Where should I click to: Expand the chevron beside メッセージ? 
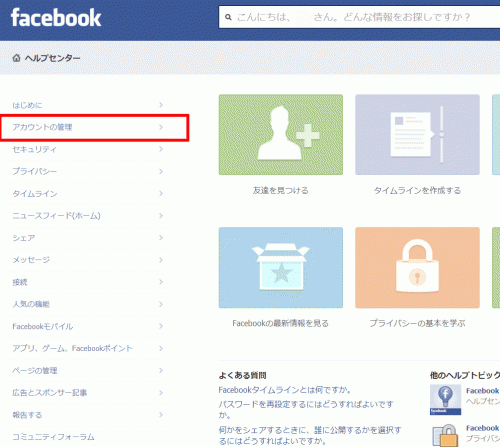[x=161, y=260]
